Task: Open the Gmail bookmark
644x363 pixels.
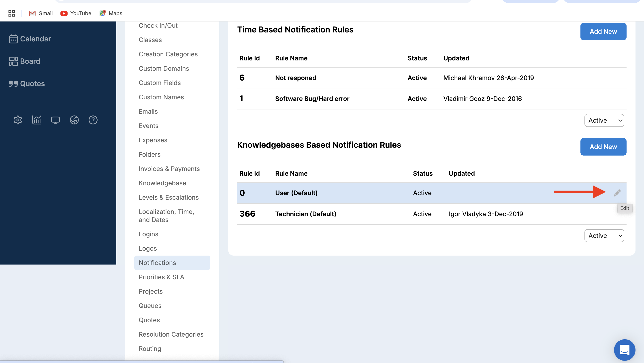Action: click(x=41, y=13)
